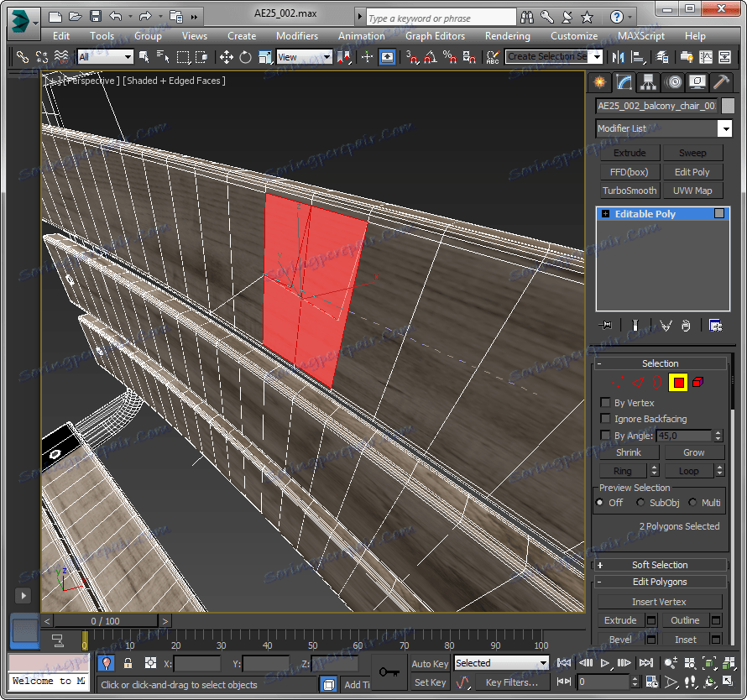This screenshot has width=747, height=700.
Task: Open the Utilities hammer panel
Action: [x=721, y=82]
